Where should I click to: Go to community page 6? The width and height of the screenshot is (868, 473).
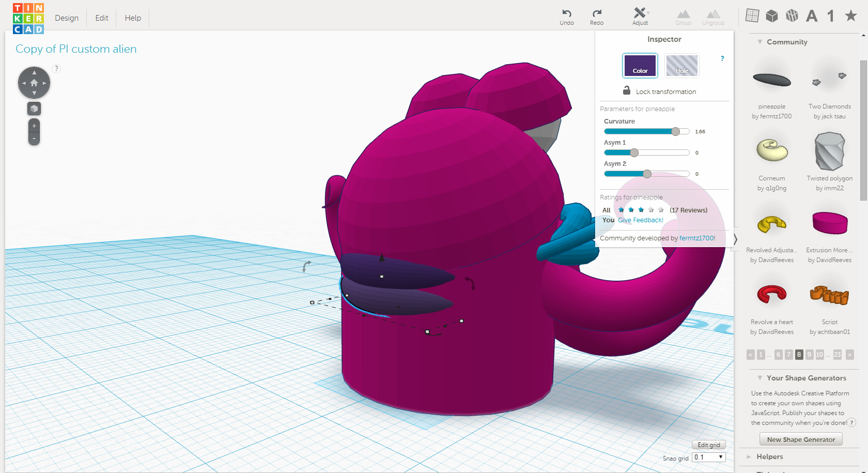click(779, 355)
